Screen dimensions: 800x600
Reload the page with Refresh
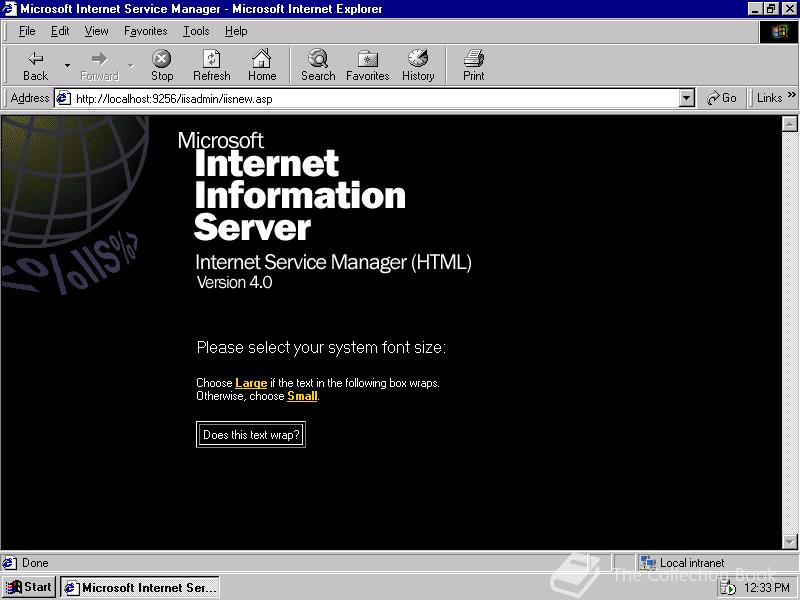pos(212,65)
